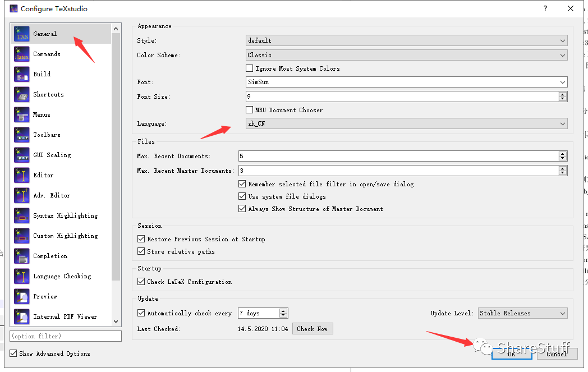
Task: Click the Toolbars category icon
Action: point(22,135)
